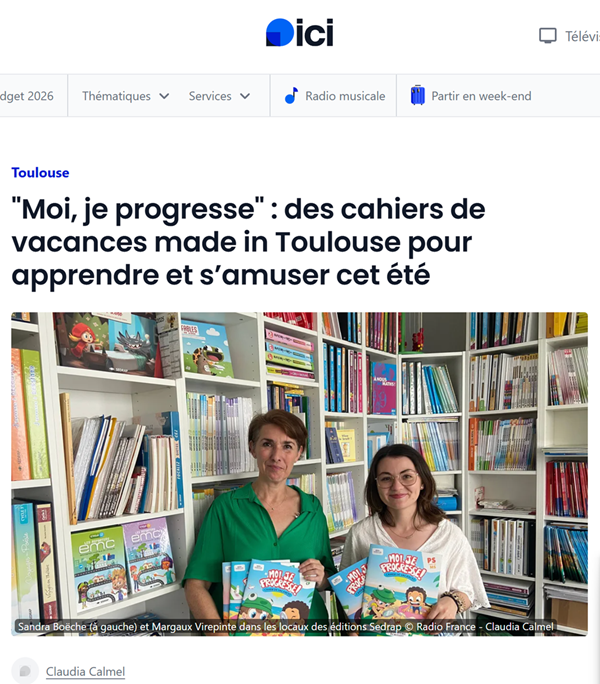Click the 'Moi, je progresse' article headline
This screenshot has width=600, height=684.
tap(248, 242)
